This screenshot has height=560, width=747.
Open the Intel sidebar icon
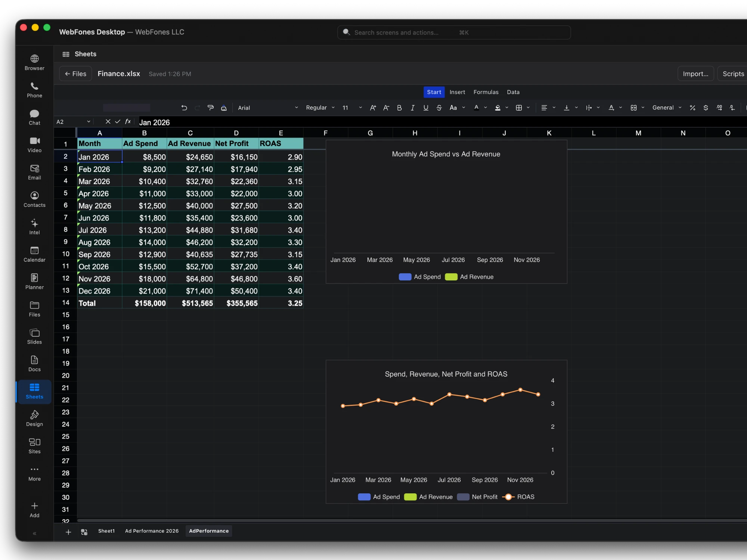pos(34,227)
